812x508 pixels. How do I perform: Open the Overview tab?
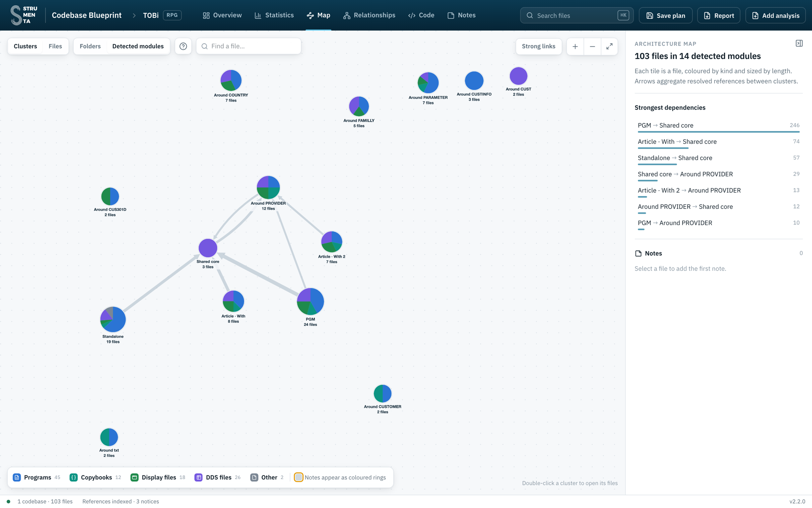(222, 15)
